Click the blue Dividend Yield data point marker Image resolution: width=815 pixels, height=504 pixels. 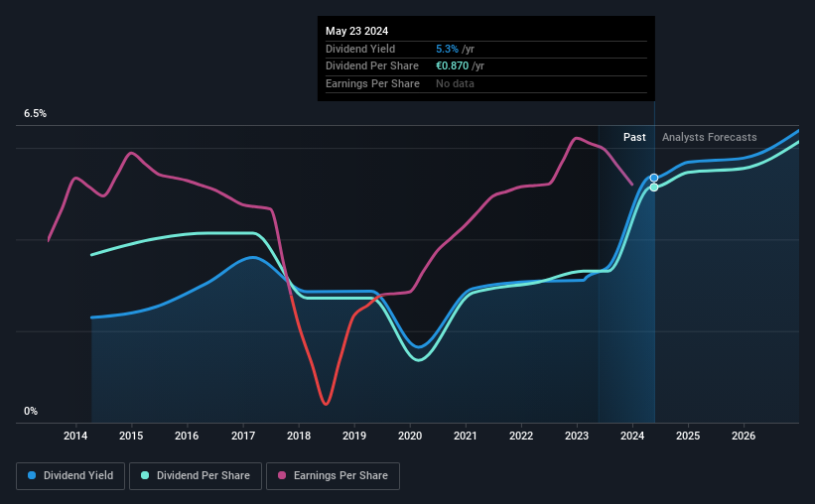point(654,178)
